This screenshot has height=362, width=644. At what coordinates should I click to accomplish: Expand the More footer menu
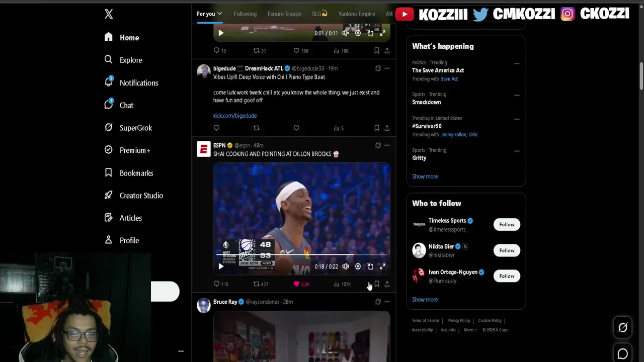point(470,330)
